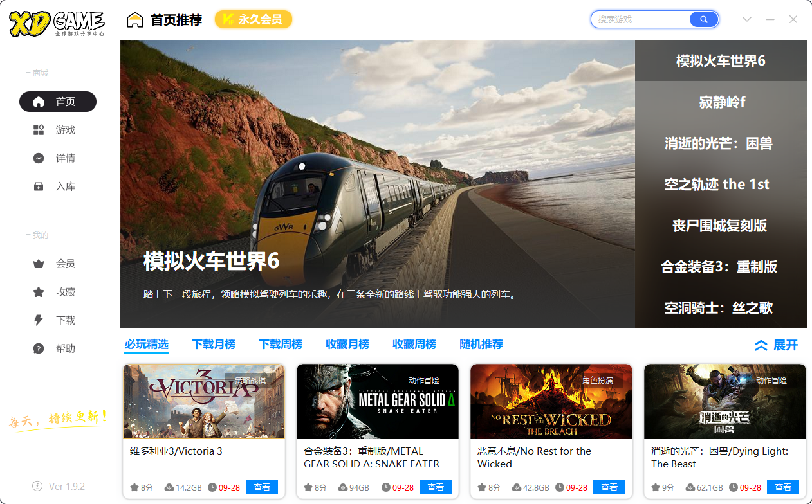Screen dimensions: 812x504
Task: Click the Details chart icon in the sidebar
Action: tap(39, 158)
